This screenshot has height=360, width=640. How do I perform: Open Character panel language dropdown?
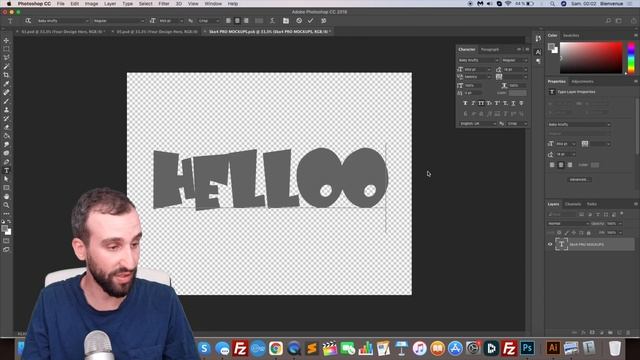[x=477, y=123]
